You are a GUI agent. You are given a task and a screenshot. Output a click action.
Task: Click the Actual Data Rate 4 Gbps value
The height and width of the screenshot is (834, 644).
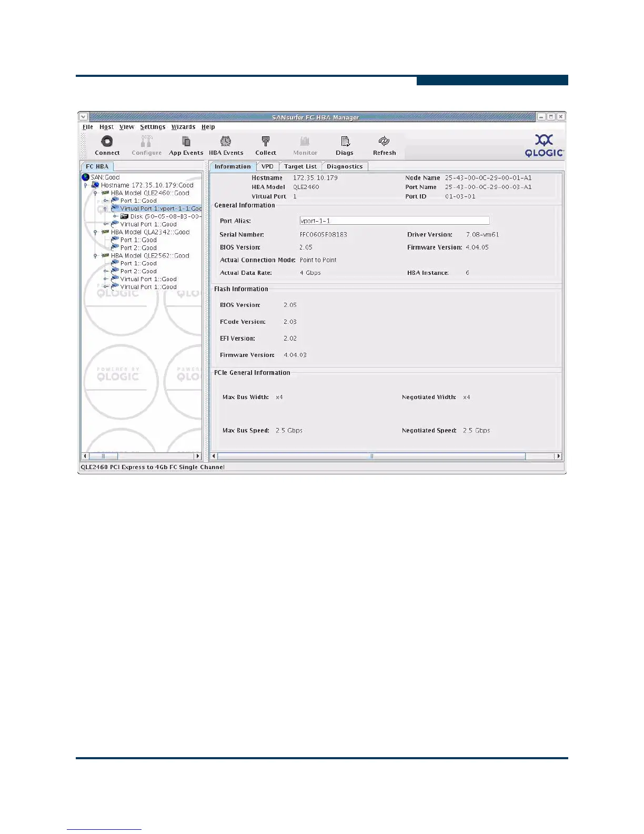(x=310, y=273)
